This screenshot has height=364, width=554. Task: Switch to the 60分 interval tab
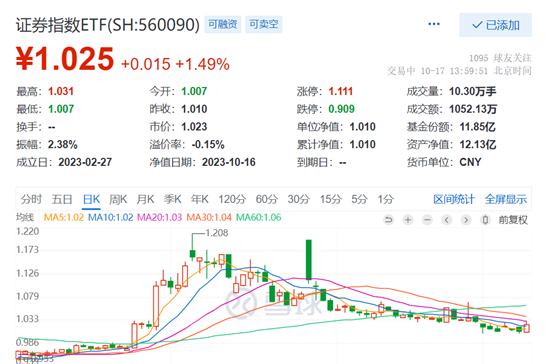267,199
